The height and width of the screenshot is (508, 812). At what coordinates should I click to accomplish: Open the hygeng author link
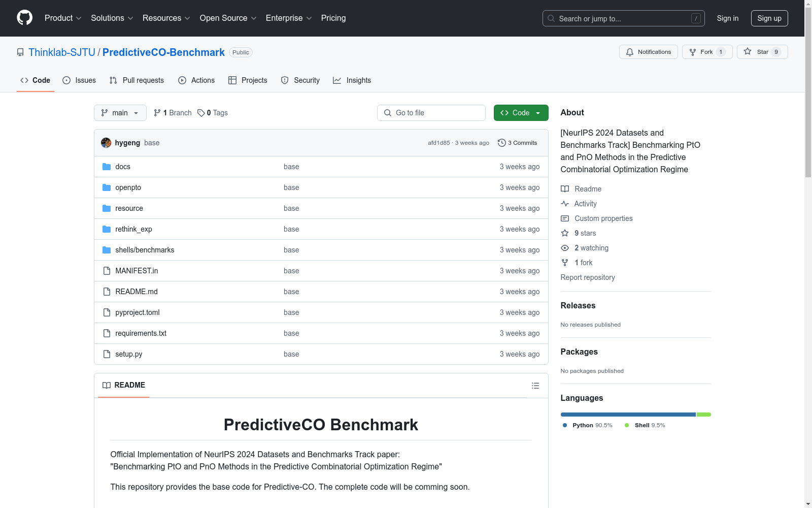(127, 143)
